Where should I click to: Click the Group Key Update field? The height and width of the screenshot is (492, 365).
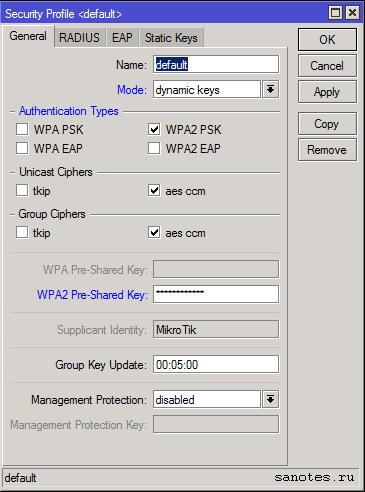(216, 364)
